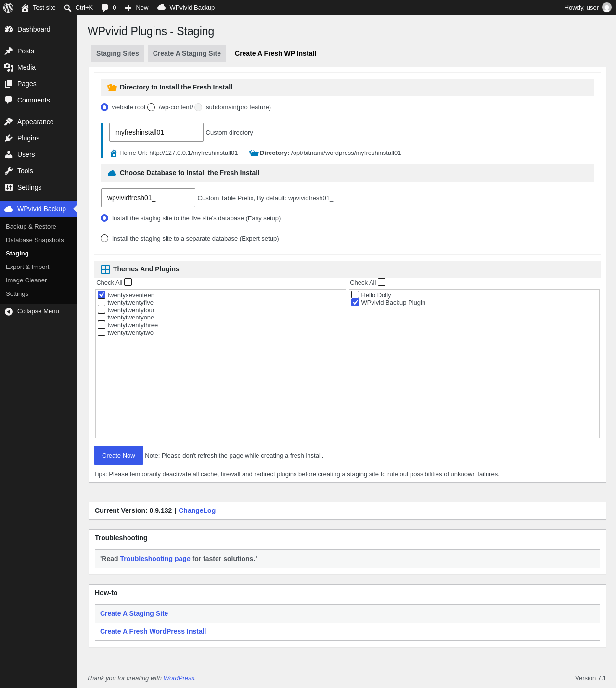Click the custom table prefix input field
Image resolution: width=616 pixels, height=688 pixels.
pyautogui.click(x=148, y=198)
